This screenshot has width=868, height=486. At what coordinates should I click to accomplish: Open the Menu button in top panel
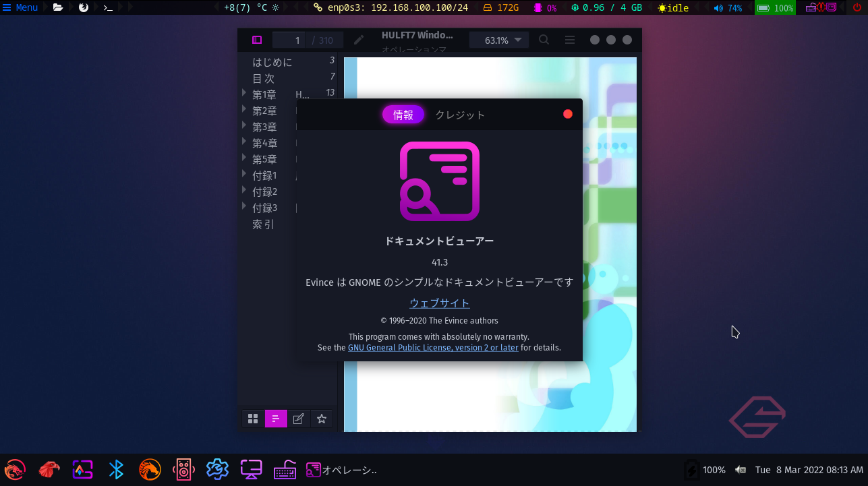coord(20,8)
